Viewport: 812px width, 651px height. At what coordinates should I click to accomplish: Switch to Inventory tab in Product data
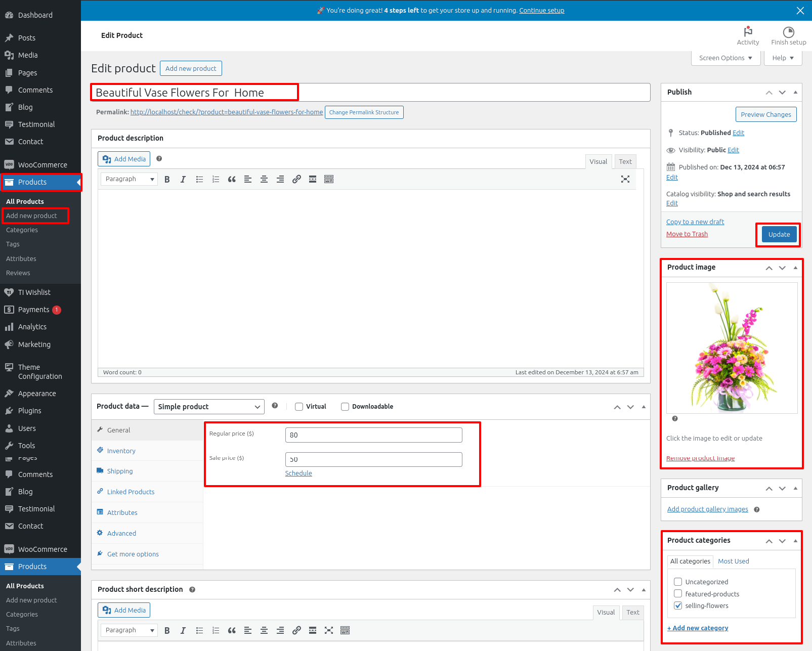(121, 451)
